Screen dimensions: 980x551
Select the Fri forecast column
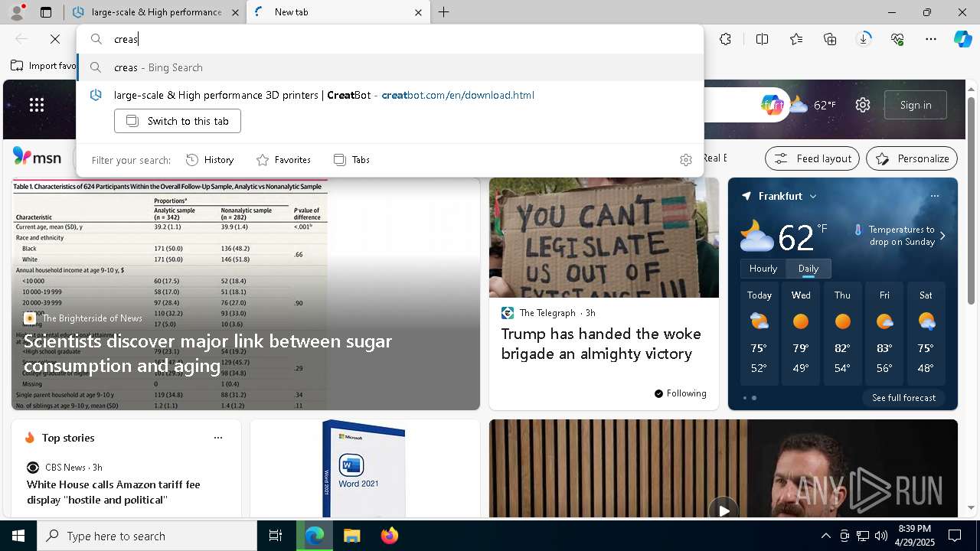click(x=884, y=334)
